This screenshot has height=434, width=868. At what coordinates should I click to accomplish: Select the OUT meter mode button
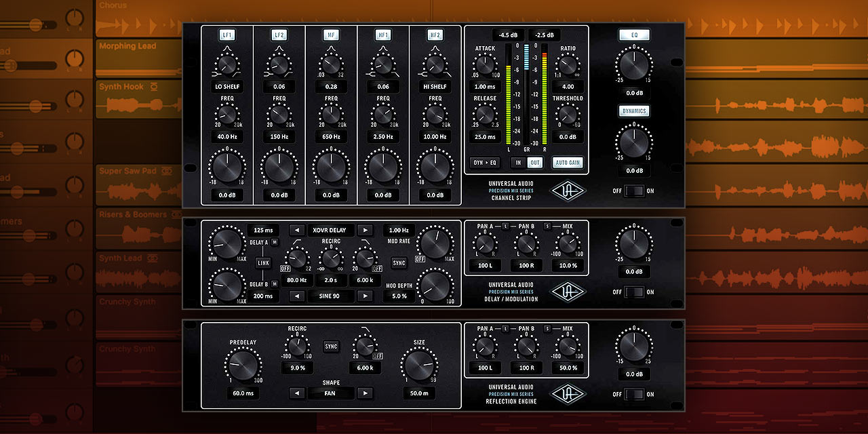[535, 163]
